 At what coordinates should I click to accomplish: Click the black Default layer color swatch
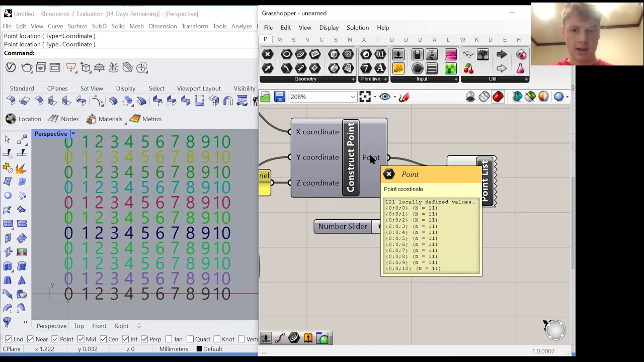click(x=199, y=349)
